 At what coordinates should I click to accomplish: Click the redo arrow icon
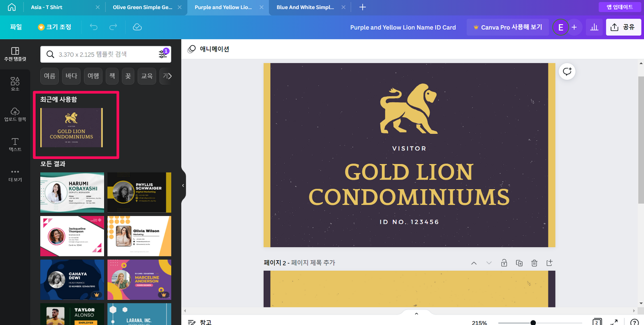pos(113,27)
